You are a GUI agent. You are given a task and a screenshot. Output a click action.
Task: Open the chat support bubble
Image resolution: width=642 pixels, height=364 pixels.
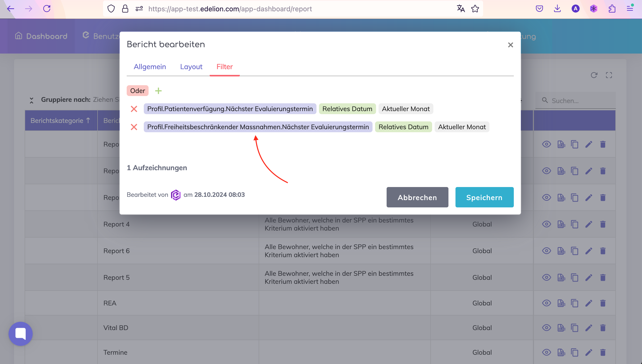click(x=21, y=334)
